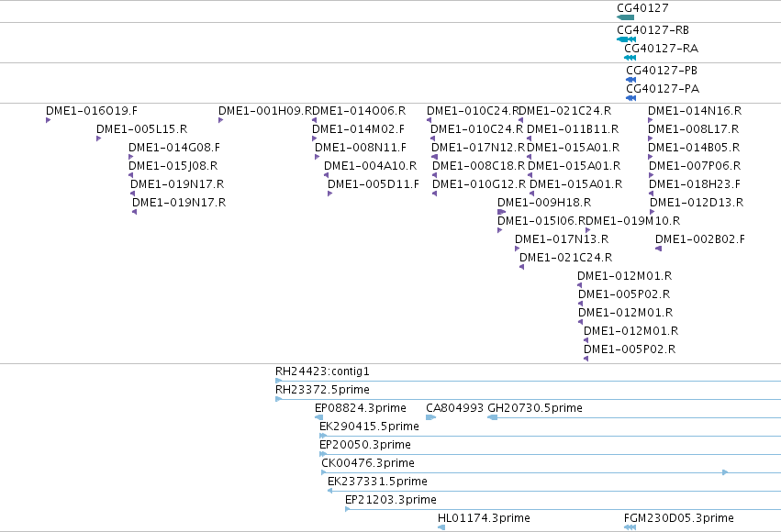781x532 pixels.
Task: Click the HL01174.3prime EST arrow
Action: point(441,527)
